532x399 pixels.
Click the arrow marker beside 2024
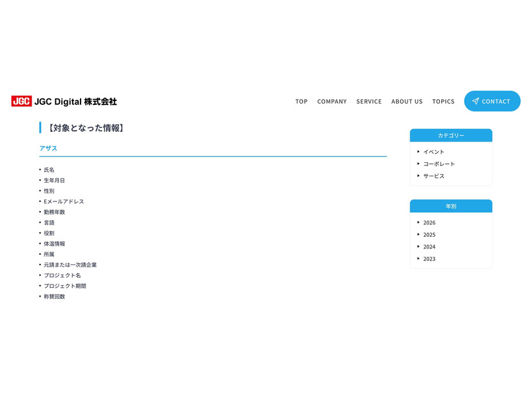pos(419,246)
